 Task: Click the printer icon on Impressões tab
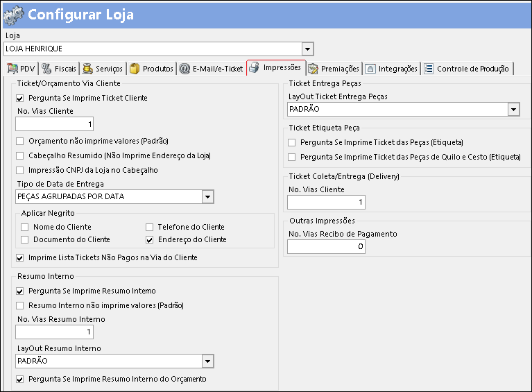click(x=254, y=67)
